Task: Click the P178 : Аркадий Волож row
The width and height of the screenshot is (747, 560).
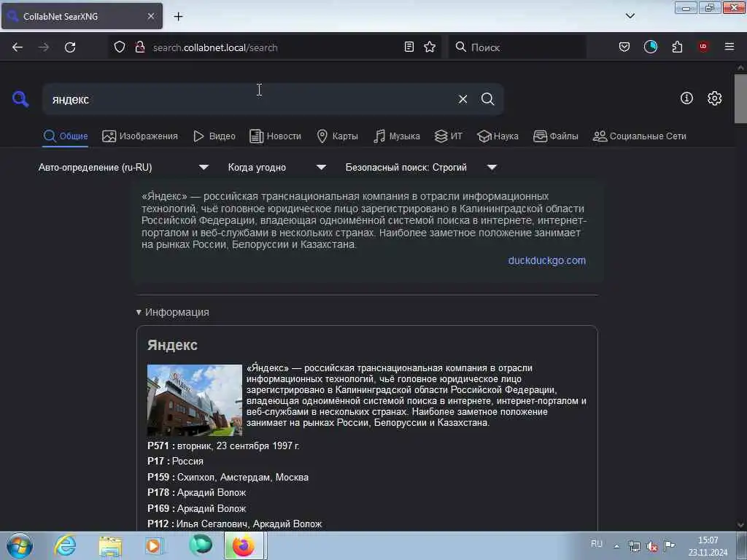Action: click(197, 493)
